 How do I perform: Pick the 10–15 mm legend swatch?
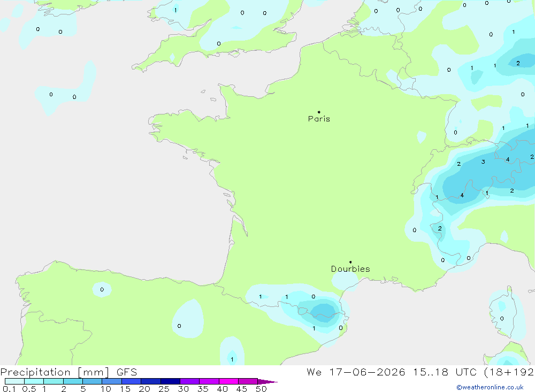pyautogui.click(x=112, y=381)
